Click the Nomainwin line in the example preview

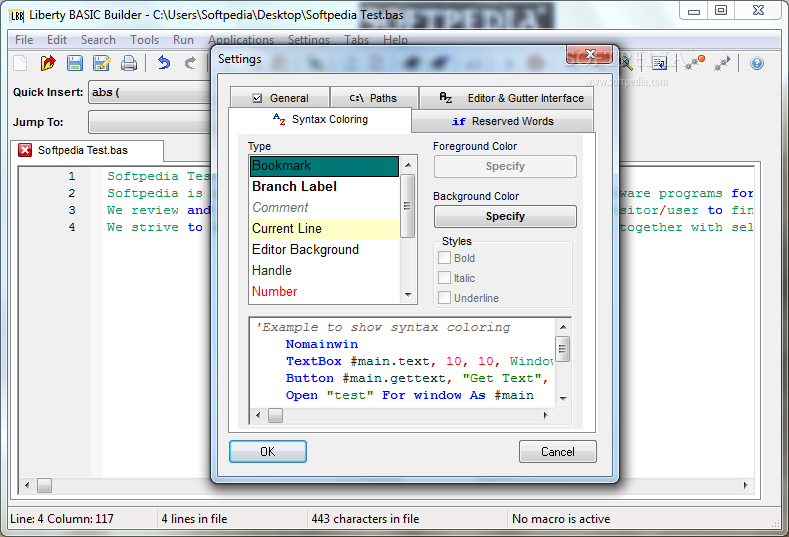pos(322,344)
